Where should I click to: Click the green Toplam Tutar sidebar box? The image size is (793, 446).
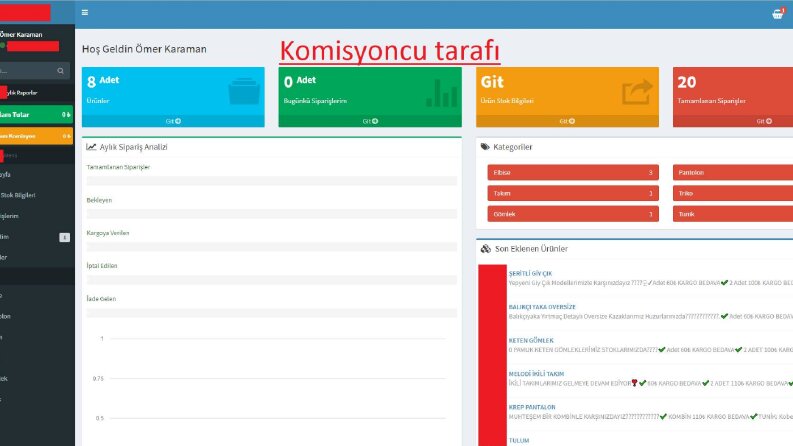tap(36, 115)
